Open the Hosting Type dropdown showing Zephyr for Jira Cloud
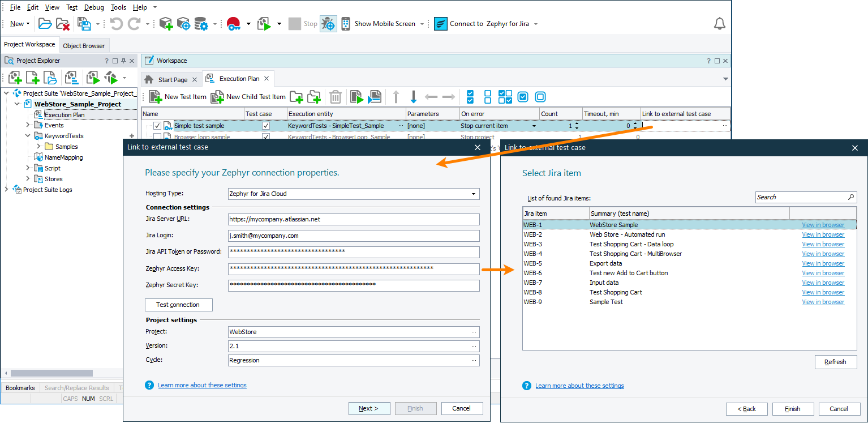Screen dimensions: 868x423 [x=473, y=194]
